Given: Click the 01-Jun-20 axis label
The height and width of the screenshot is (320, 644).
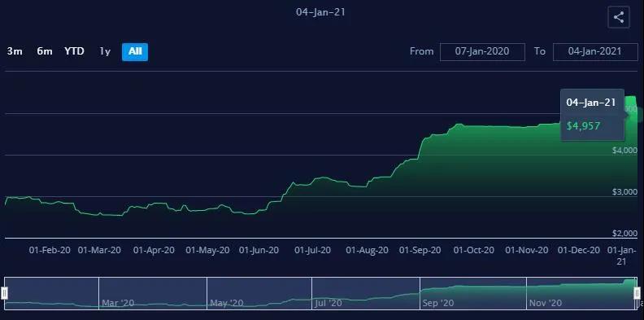Looking at the screenshot, I should [x=259, y=250].
